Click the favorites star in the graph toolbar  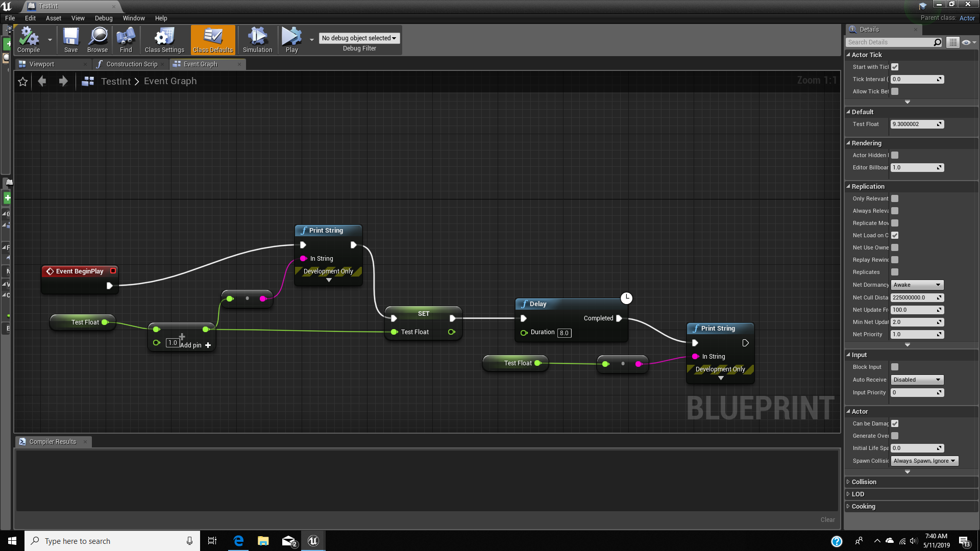pyautogui.click(x=22, y=81)
